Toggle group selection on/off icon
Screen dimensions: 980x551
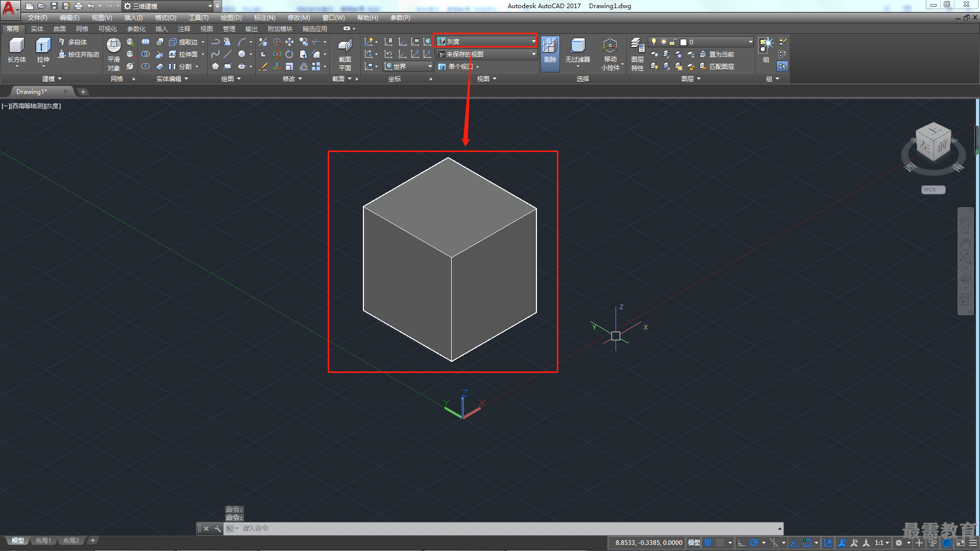(x=782, y=66)
